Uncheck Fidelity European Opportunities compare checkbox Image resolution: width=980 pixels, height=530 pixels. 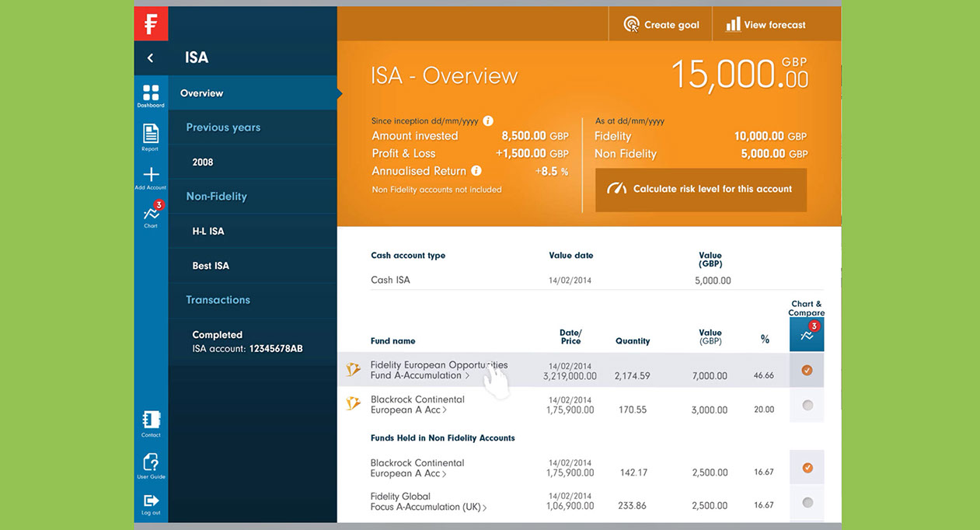[x=807, y=370]
